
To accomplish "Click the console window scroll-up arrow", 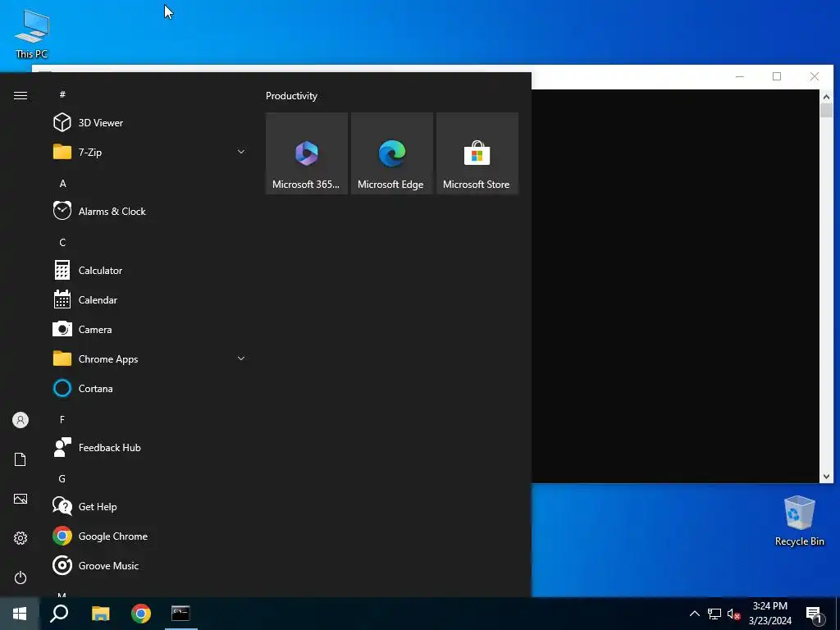I will click(x=826, y=97).
